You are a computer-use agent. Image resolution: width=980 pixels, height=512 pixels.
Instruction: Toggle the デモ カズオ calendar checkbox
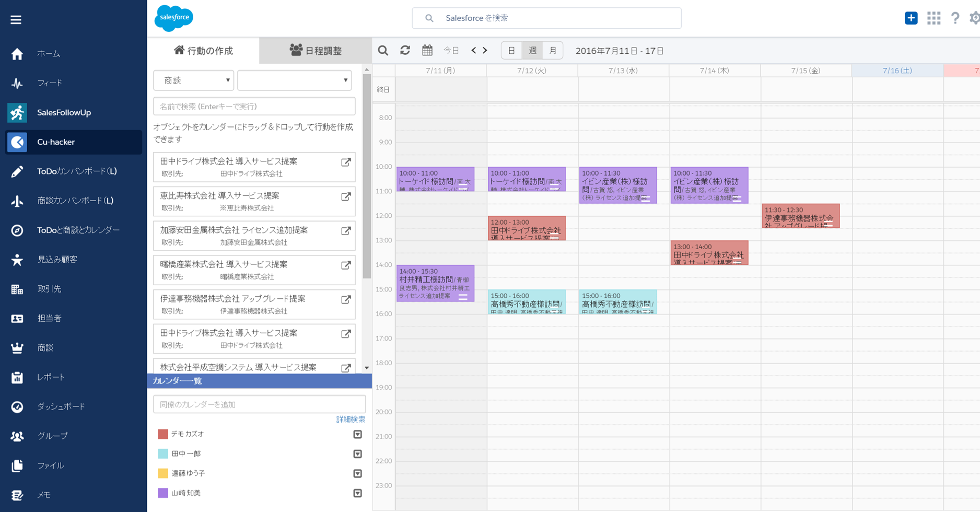pos(358,434)
